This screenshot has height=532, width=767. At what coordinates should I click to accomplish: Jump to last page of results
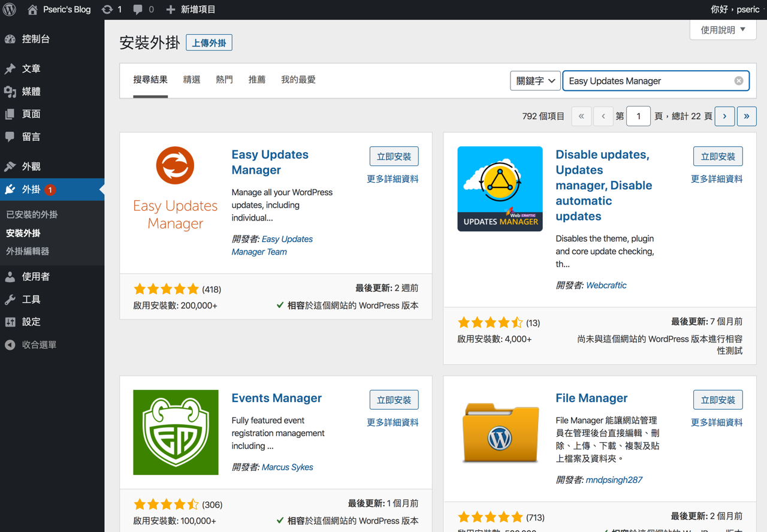coord(747,116)
